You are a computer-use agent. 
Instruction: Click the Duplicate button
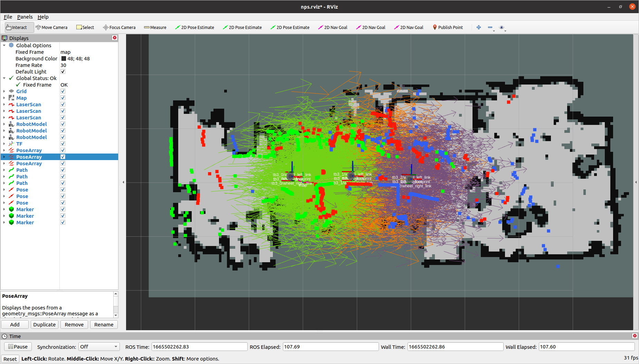[x=45, y=325]
